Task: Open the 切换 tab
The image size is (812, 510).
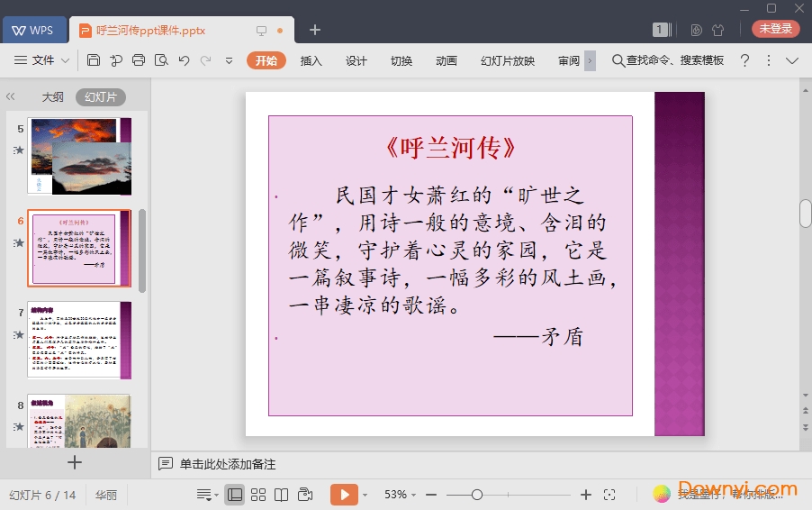Action: tap(401, 60)
